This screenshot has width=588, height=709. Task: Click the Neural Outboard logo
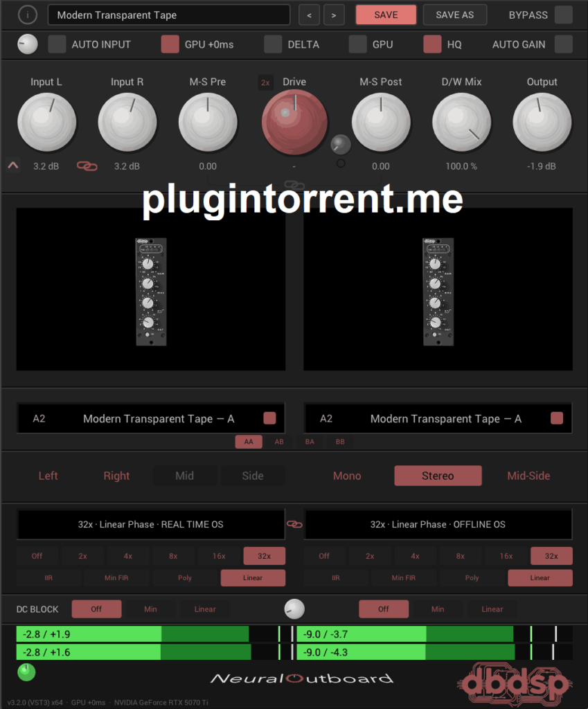(x=302, y=679)
